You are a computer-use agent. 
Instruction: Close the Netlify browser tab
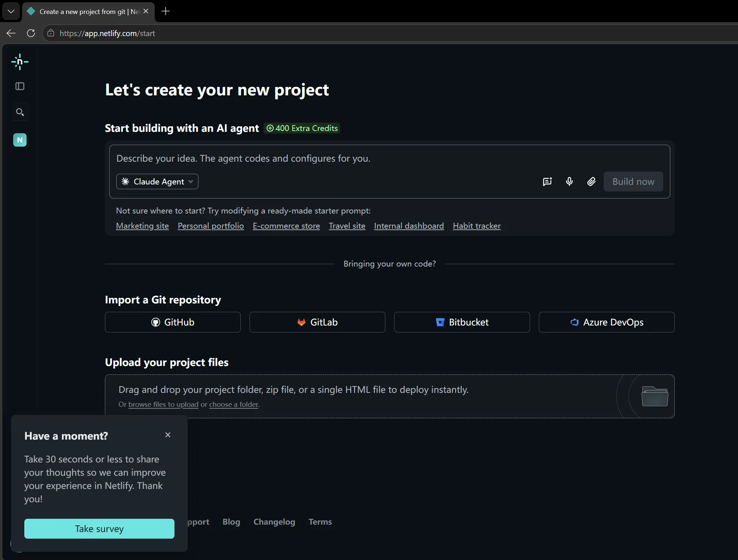[146, 11]
